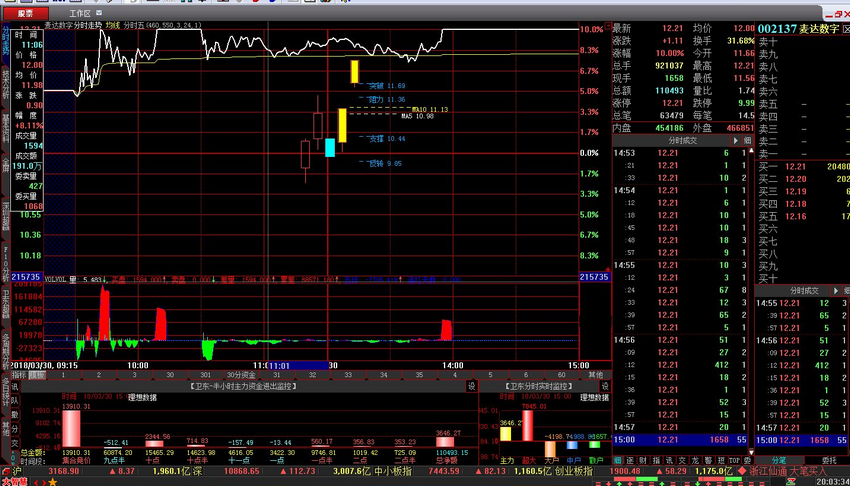Click the 模板 template tab below chart
The width and height of the screenshot is (850, 486).
click(x=37, y=375)
